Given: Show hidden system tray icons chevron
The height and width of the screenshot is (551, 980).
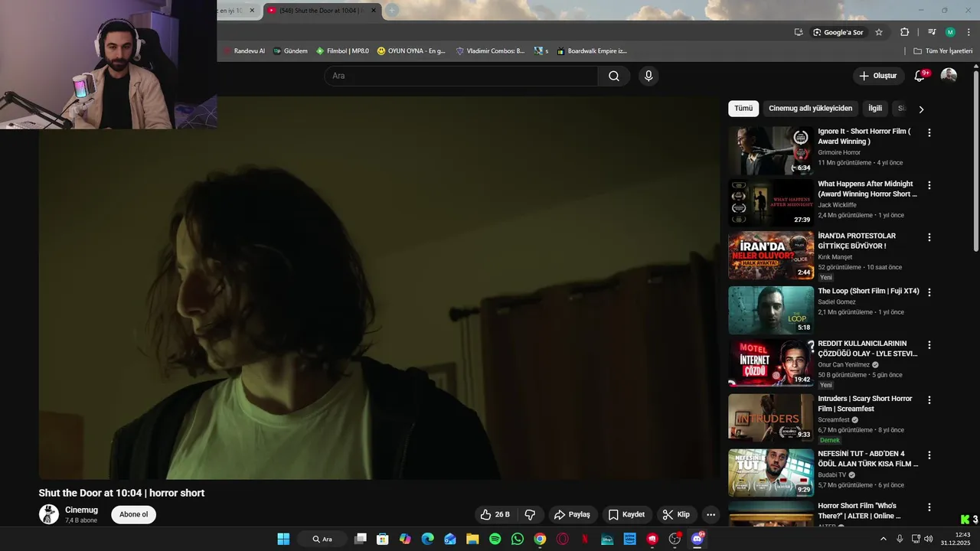Looking at the screenshot, I should (883, 539).
